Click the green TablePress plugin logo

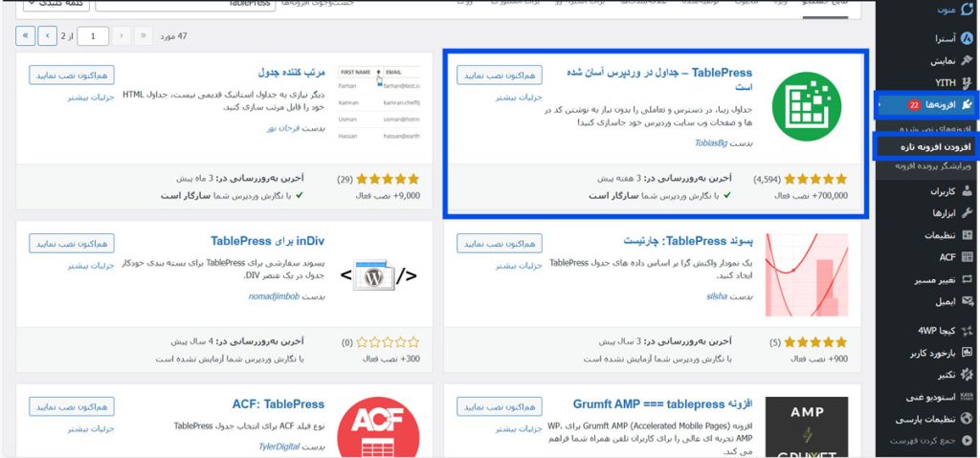806,106
